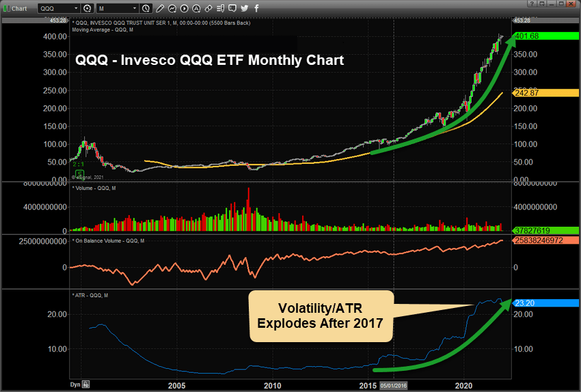Screen dimensions: 581x392
Task: Click the pop-out window button
Action: 542,3
